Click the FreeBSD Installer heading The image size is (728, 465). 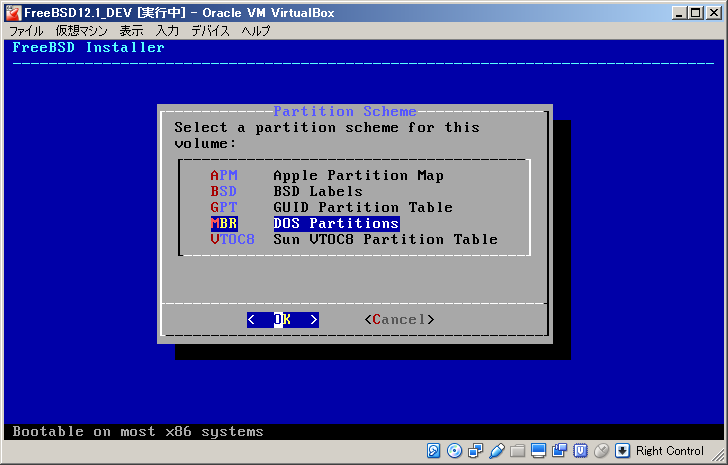click(x=89, y=47)
